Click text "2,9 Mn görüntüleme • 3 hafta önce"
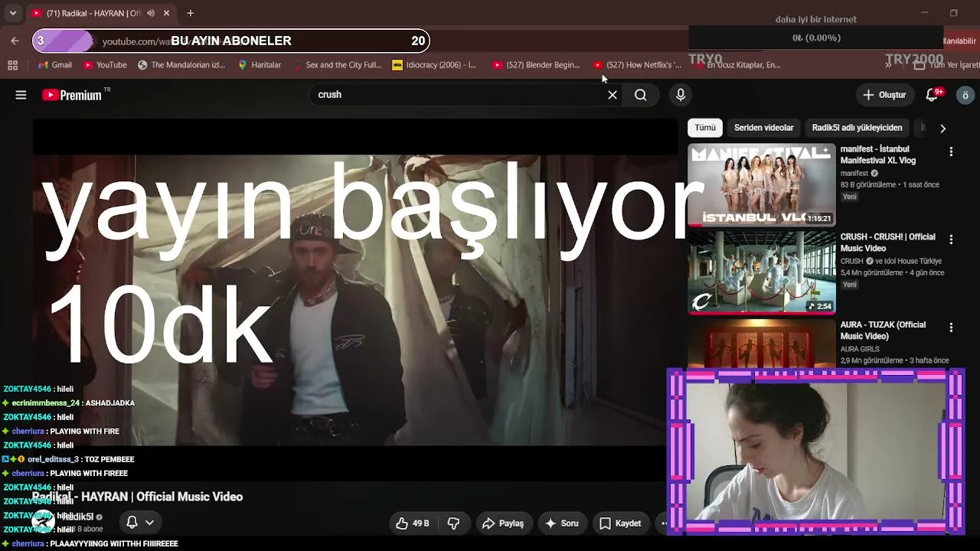This screenshot has height=551, width=980. point(894,360)
